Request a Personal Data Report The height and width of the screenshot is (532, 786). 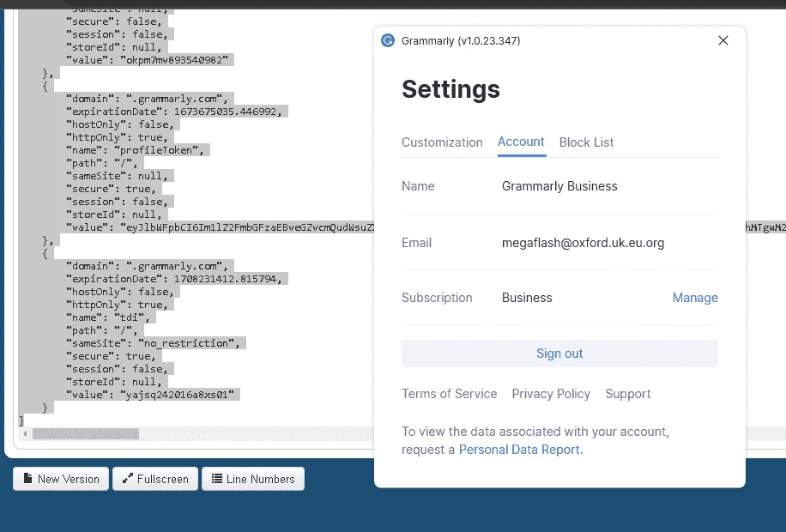coord(521,450)
